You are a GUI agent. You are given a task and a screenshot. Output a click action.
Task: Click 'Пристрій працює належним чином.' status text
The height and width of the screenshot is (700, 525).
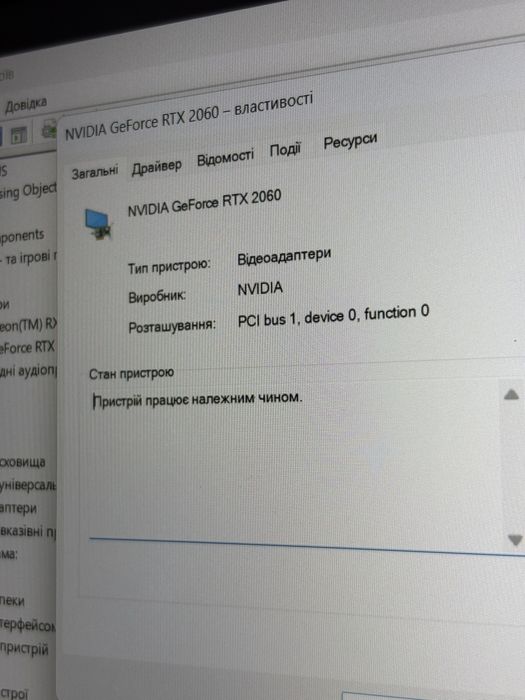click(197, 400)
